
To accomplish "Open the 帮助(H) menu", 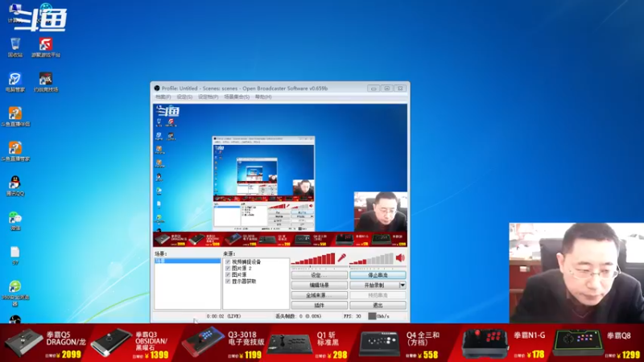I will point(263,97).
